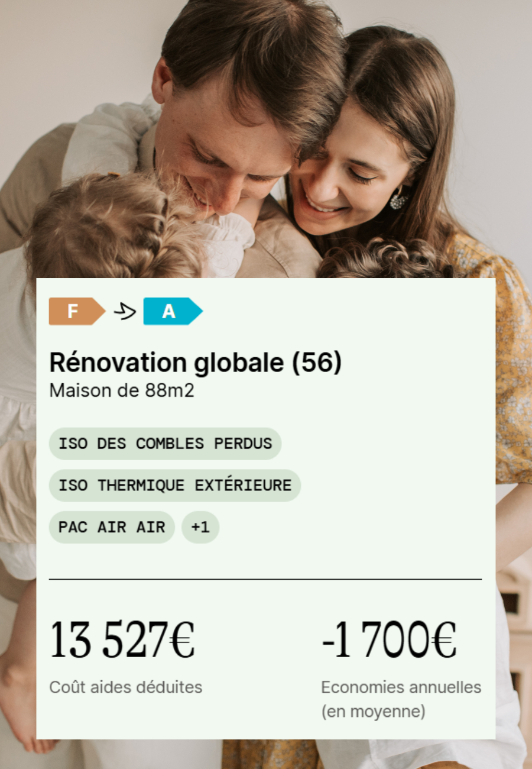Screen dimensions: 532x769
Task: Click the Economies annuelles label
Action: click(401, 687)
